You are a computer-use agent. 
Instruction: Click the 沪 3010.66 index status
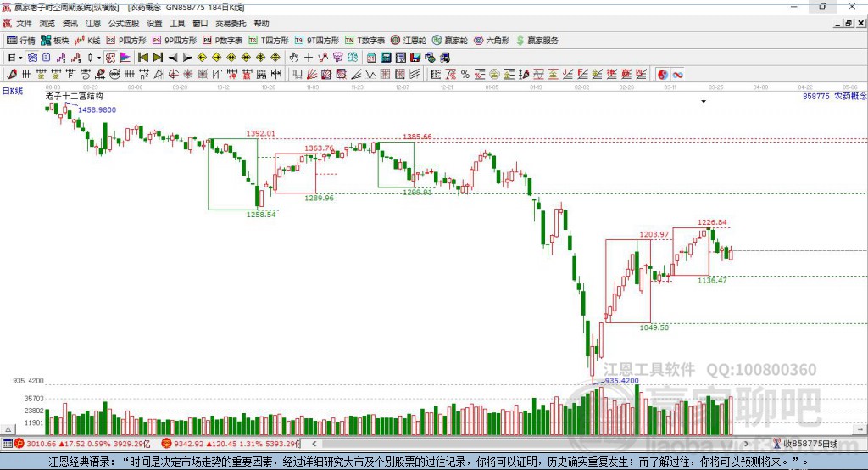[82, 444]
